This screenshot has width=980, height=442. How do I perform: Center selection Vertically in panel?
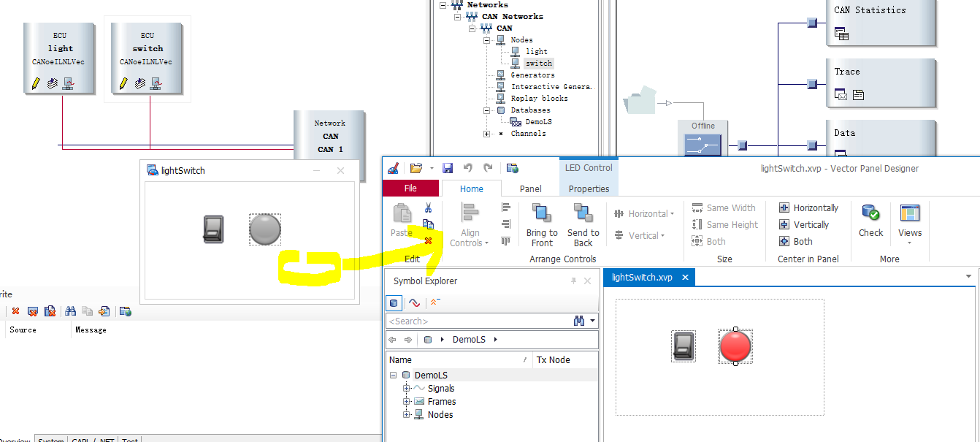(x=804, y=225)
